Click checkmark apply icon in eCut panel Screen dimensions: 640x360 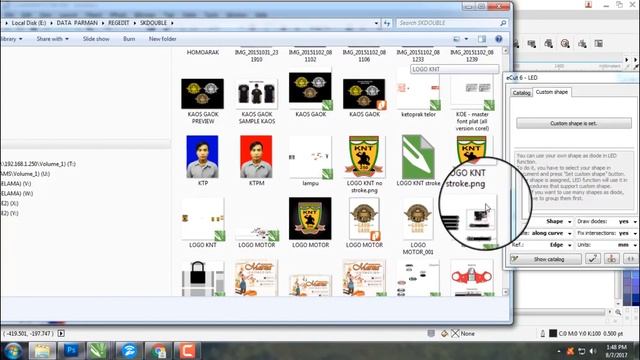pyautogui.click(x=593, y=259)
